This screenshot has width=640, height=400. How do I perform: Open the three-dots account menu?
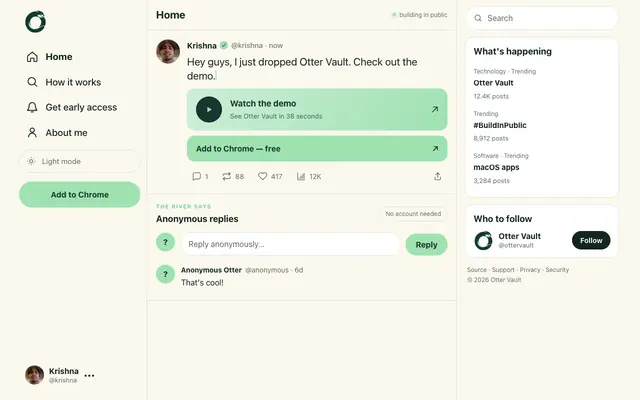click(x=89, y=376)
